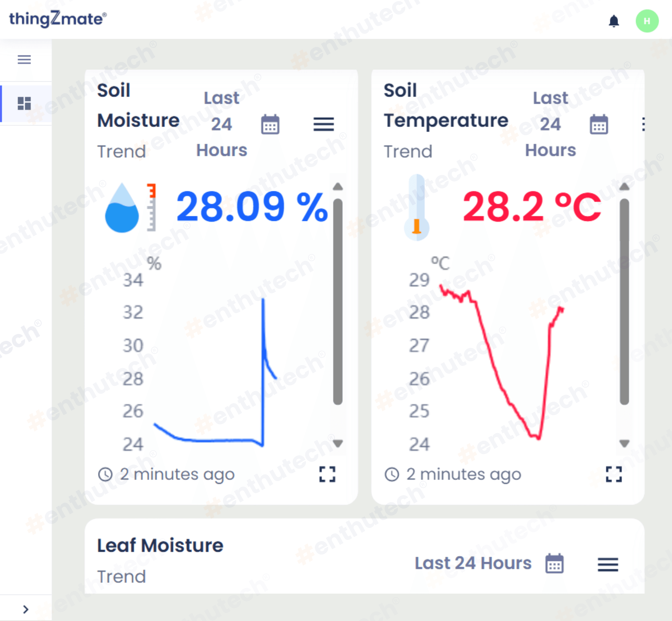Click scroll up arrow in Soil Temperature card
The height and width of the screenshot is (621, 672).
(x=624, y=187)
